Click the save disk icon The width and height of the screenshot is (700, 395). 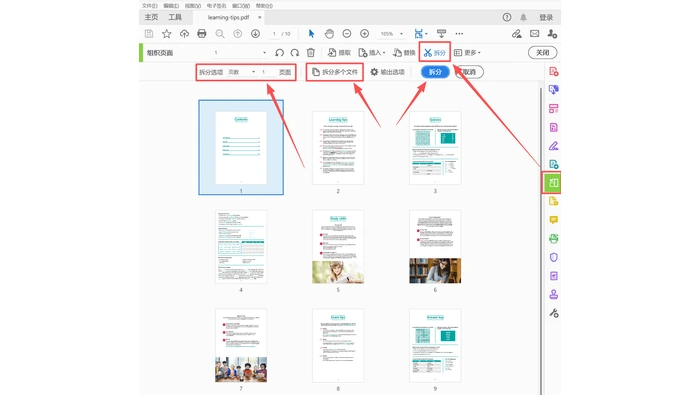pos(149,33)
